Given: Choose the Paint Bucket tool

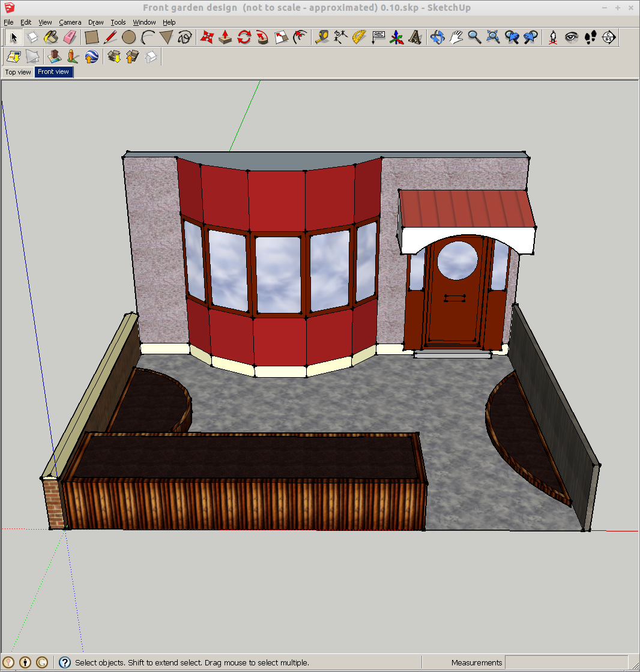Looking at the screenshot, I should (x=51, y=38).
